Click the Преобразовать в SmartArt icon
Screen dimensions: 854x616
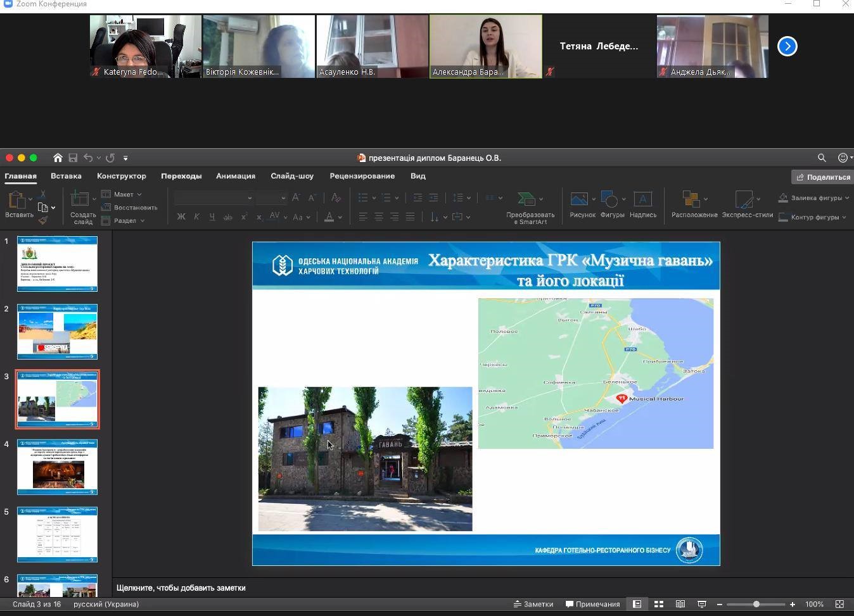pos(530,207)
